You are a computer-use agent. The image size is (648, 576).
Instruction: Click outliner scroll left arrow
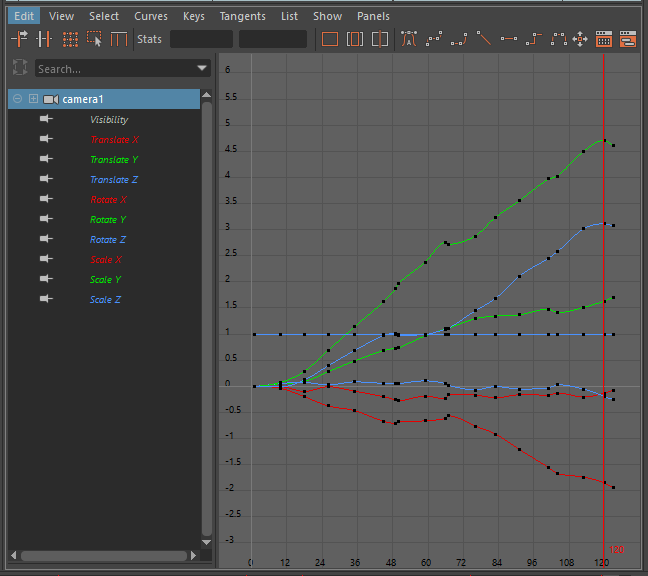click(x=14, y=555)
